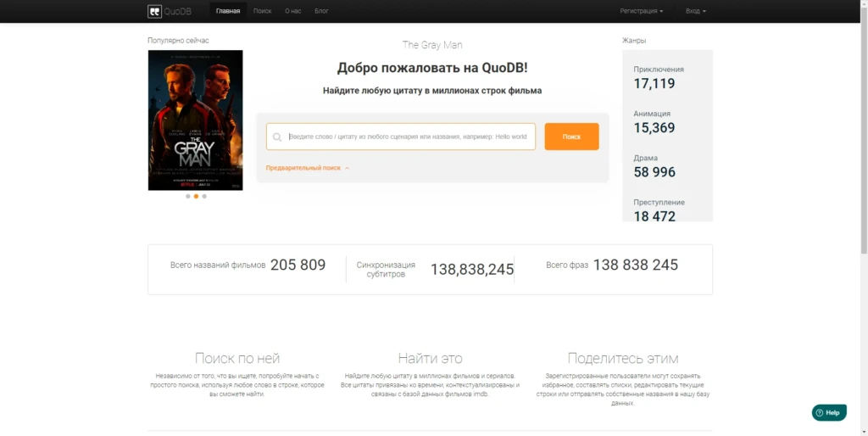This screenshot has height=436, width=868.
Task: Click the orange Поиск button
Action: coord(572,137)
